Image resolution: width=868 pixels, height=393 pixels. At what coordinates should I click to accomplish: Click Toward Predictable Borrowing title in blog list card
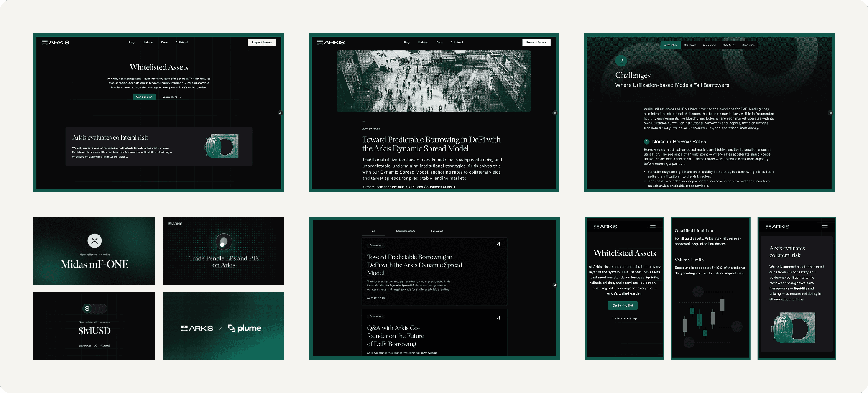[414, 265]
